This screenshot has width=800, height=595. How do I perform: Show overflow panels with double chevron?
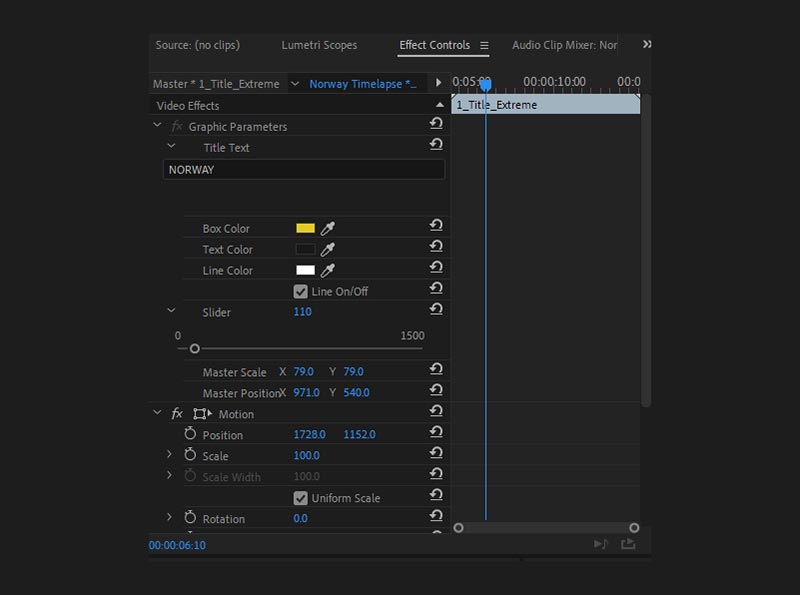pos(646,44)
